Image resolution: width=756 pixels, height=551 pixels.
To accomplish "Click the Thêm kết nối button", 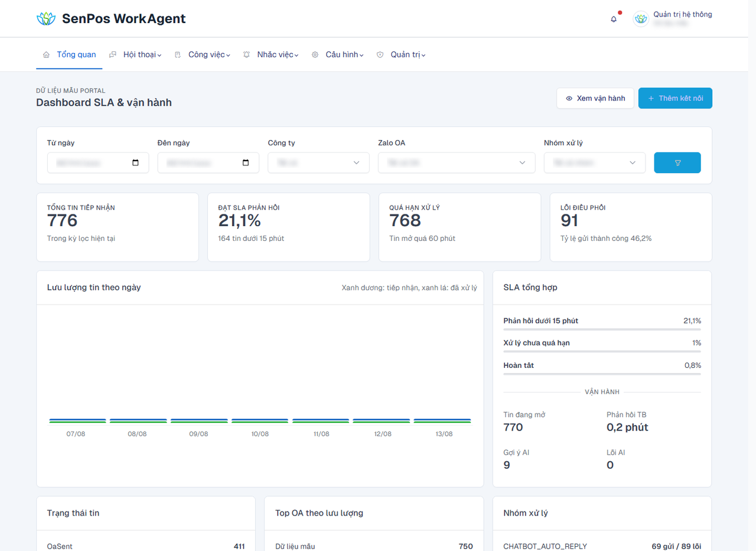I will tap(675, 98).
